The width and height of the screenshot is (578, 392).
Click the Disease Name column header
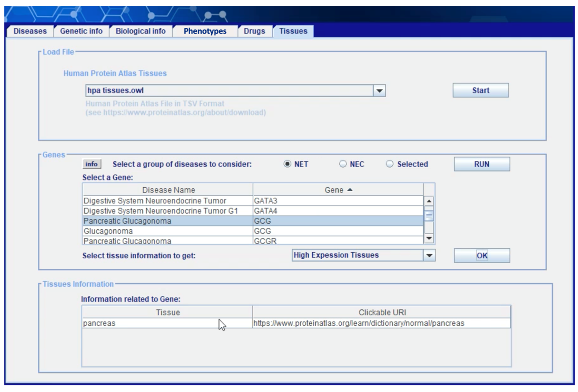pyautogui.click(x=168, y=190)
